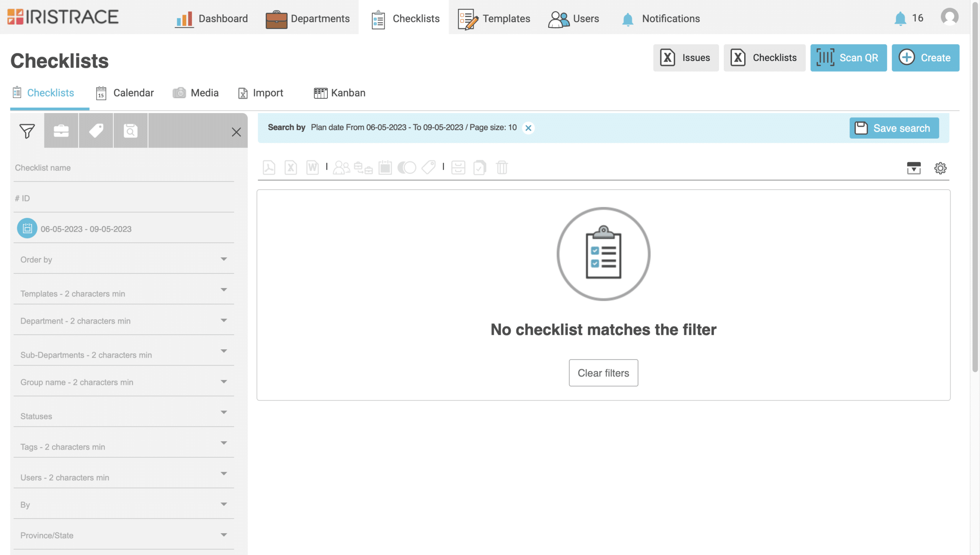The image size is (980, 555).
Task: Expand the Department filter dropdown
Action: [224, 320]
